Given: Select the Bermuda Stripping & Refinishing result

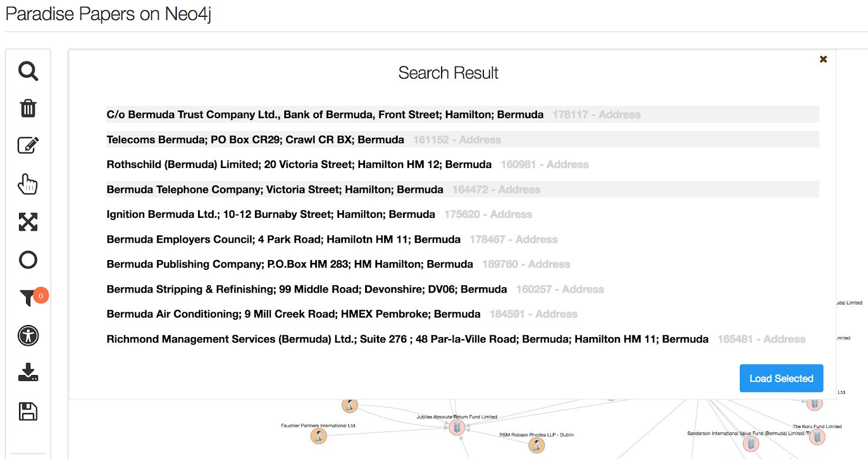Looking at the screenshot, I should point(463,289).
